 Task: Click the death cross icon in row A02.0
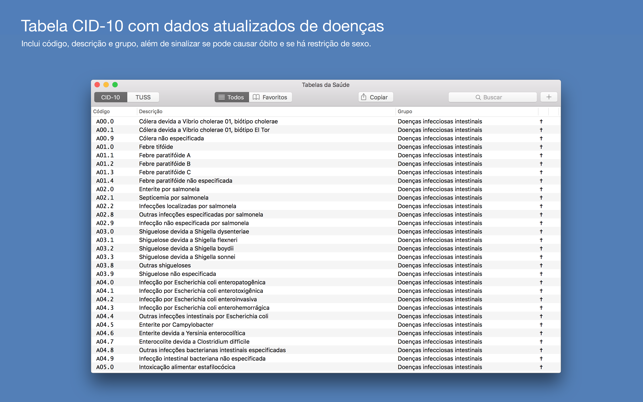click(541, 189)
